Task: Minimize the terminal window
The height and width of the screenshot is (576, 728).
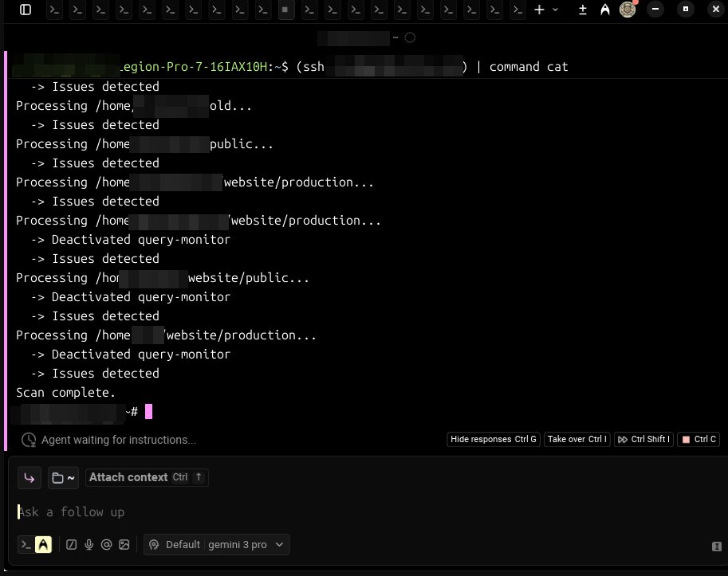Action: 655,9
